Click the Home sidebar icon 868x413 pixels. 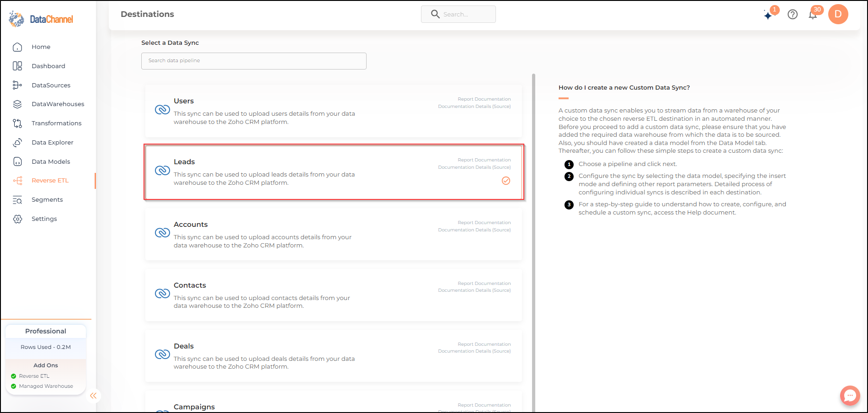coord(17,47)
